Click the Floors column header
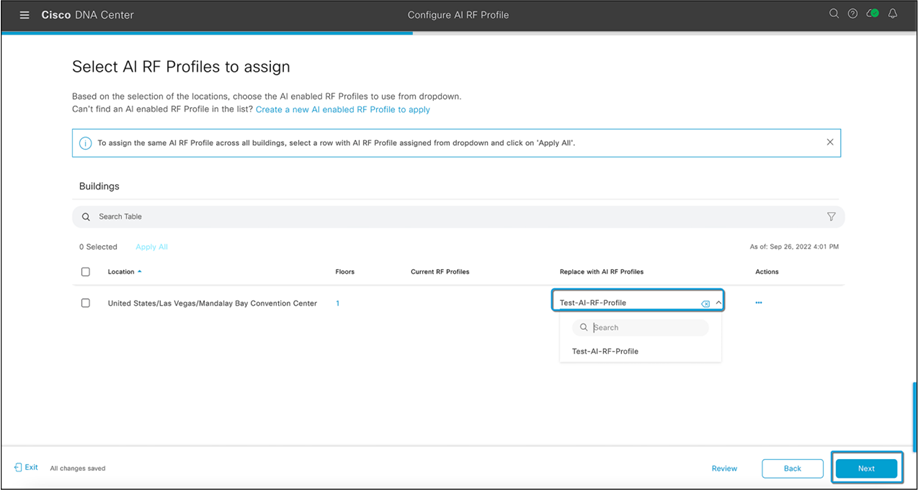The height and width of the screenshot is (490, 918). point(345,272)
